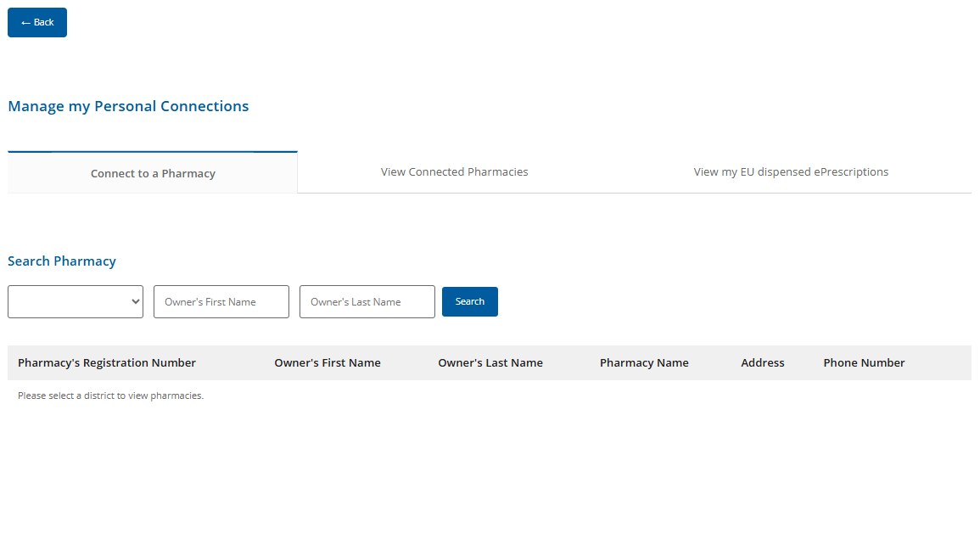980x533 pixels.
Task: Focus the Owner's First Name search field
Action: pos(221,302)
